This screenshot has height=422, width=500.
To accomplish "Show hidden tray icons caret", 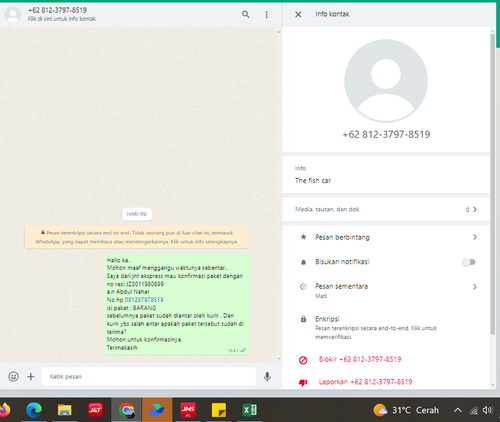I will (x=458, y=410).
